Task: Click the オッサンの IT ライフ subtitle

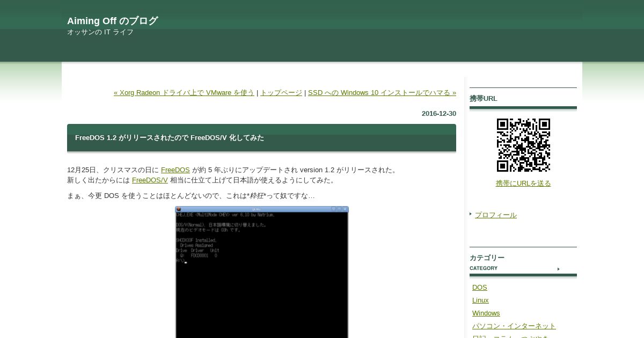Action: pyautogui.click(x=100, y=32)
